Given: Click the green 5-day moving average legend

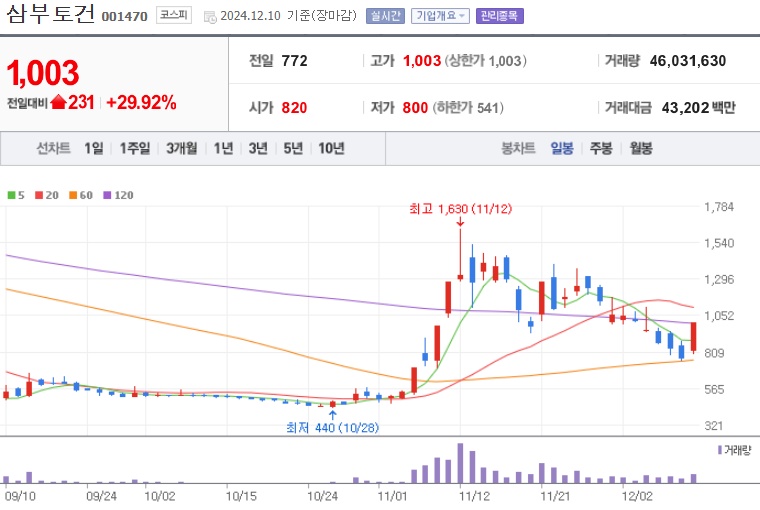Looking at the screenshot, I should [x=16, y=195].
